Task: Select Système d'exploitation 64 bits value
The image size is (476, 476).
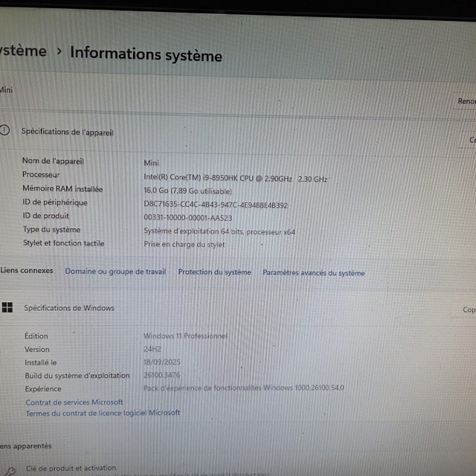Action: click(x=219, y=231)
